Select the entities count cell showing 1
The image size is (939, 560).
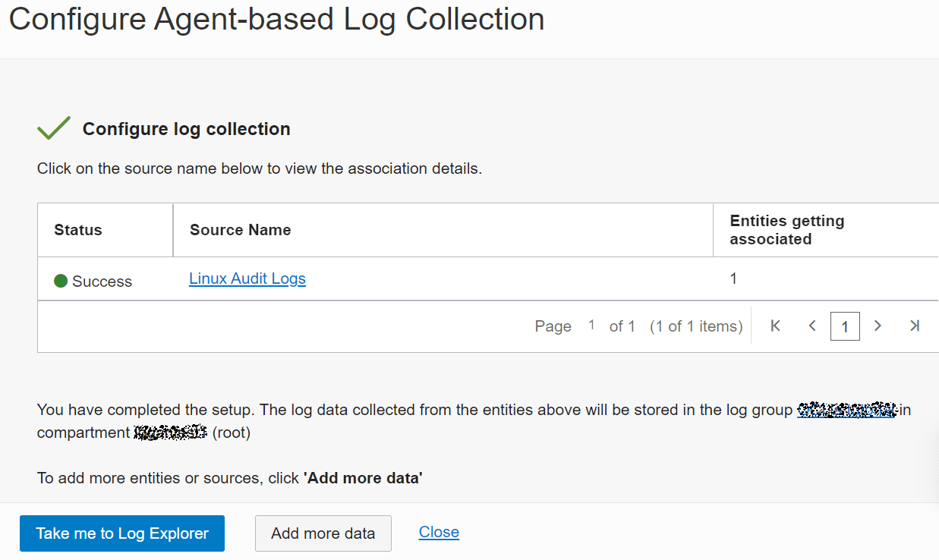[x=733, y=278]
